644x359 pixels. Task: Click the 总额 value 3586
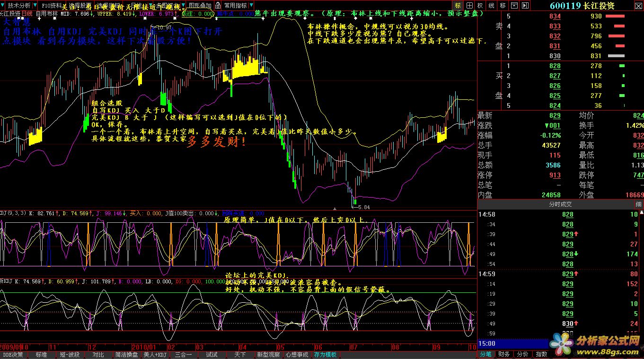point(553,165)
